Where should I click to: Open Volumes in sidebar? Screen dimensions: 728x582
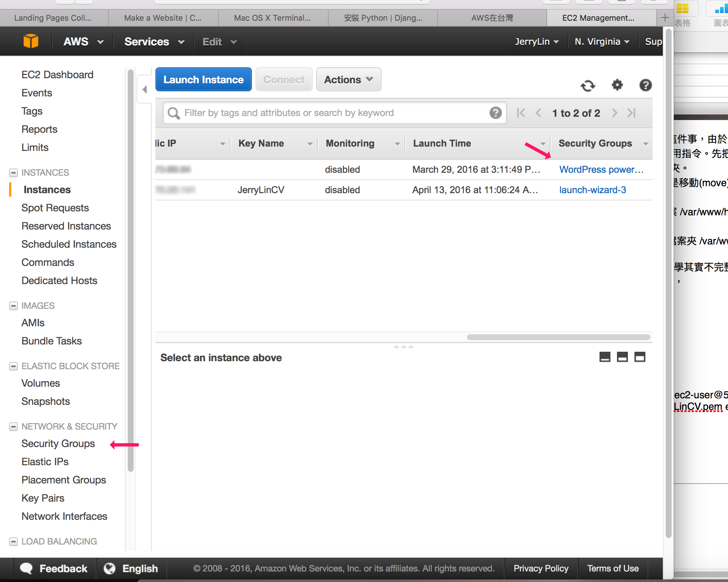coord(41,383)
